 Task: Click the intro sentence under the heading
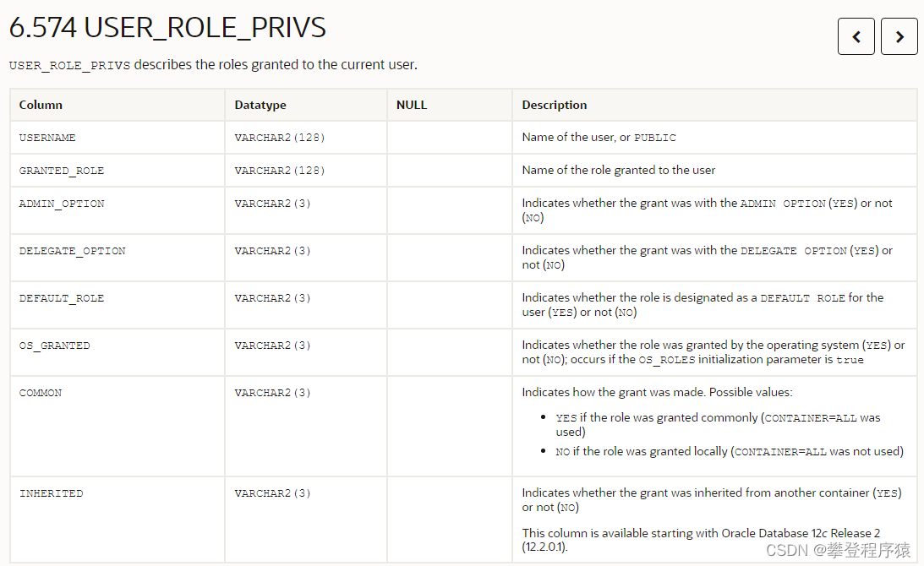(213, 65)
